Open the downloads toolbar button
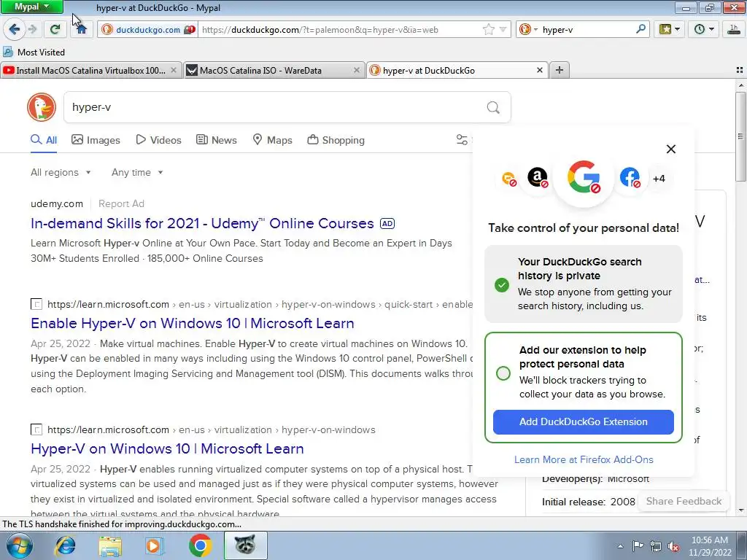The width and height of the screenshot is (747, 560). pyautogui.click(x=734, y=29)
